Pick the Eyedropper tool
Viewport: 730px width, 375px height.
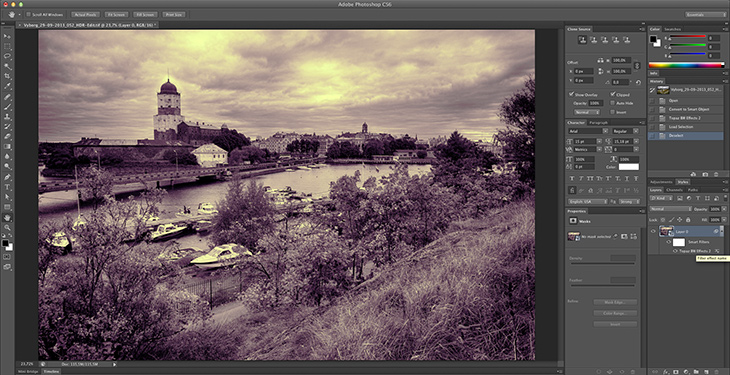(x=7, y=87)
